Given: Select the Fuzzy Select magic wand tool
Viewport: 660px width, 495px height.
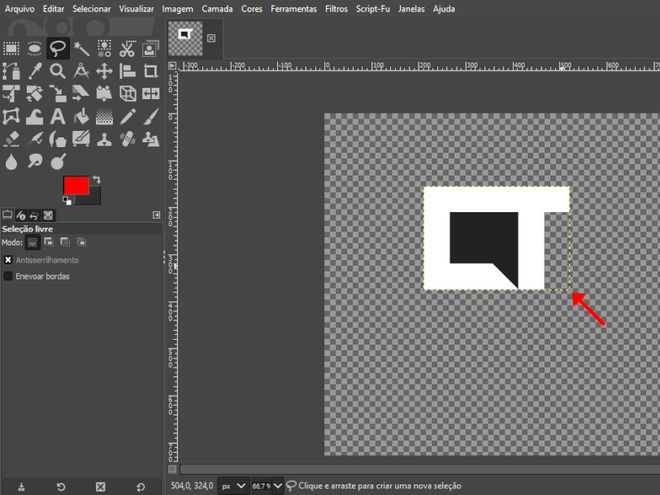Looking at the screenshot, I should pos(81,49).
